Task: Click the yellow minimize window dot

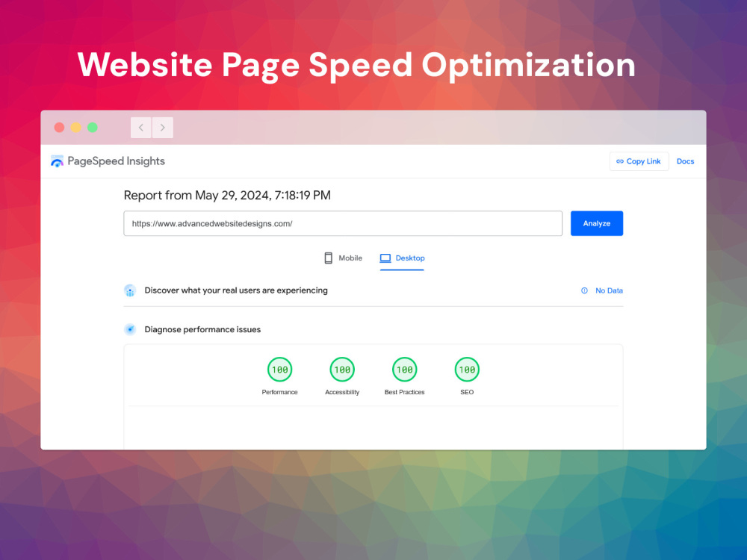Action: click(x=75, y=128)
